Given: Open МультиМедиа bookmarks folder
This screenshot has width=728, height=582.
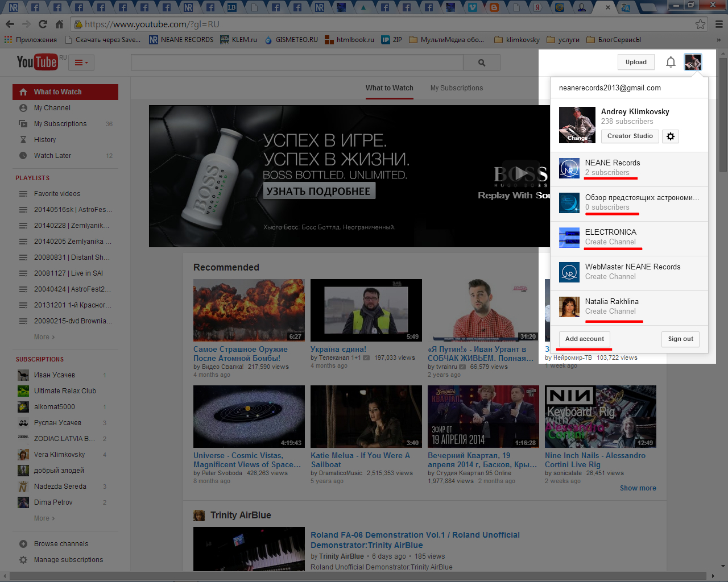Looking at the screenshot, I should pos(446,40).
